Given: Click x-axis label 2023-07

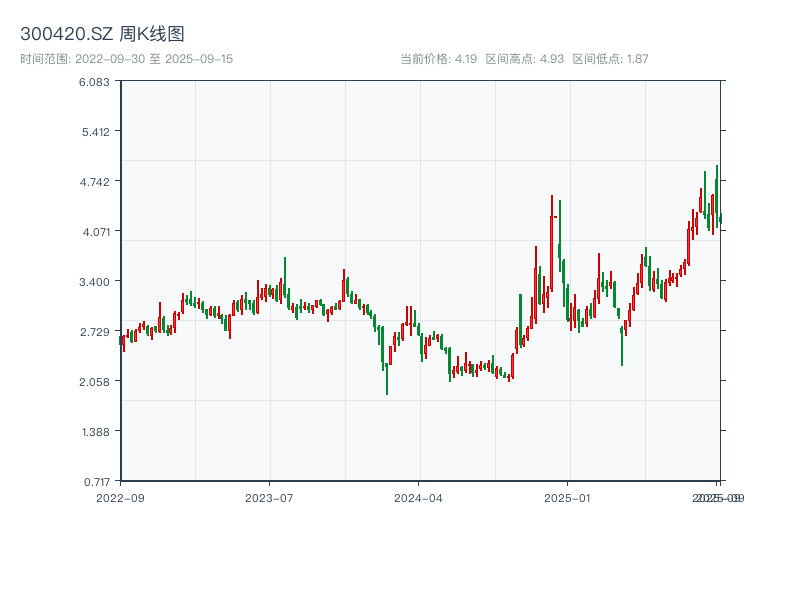Looking at the screenshot, I should tap(269, 498).
